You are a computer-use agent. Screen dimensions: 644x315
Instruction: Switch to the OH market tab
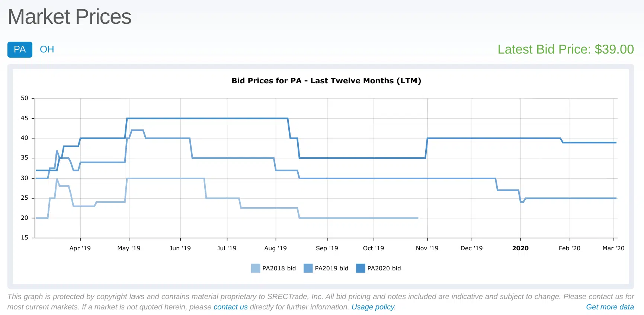point(47,49)
